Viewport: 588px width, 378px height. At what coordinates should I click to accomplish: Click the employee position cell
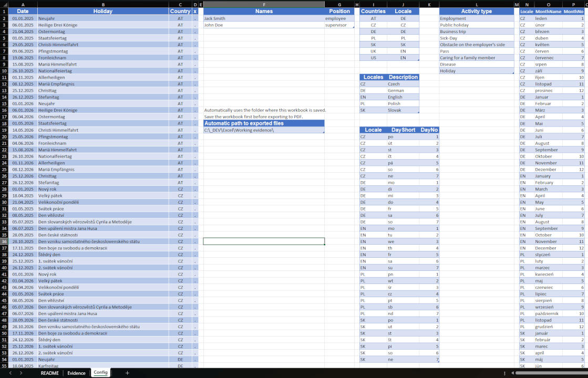point(339,18)
